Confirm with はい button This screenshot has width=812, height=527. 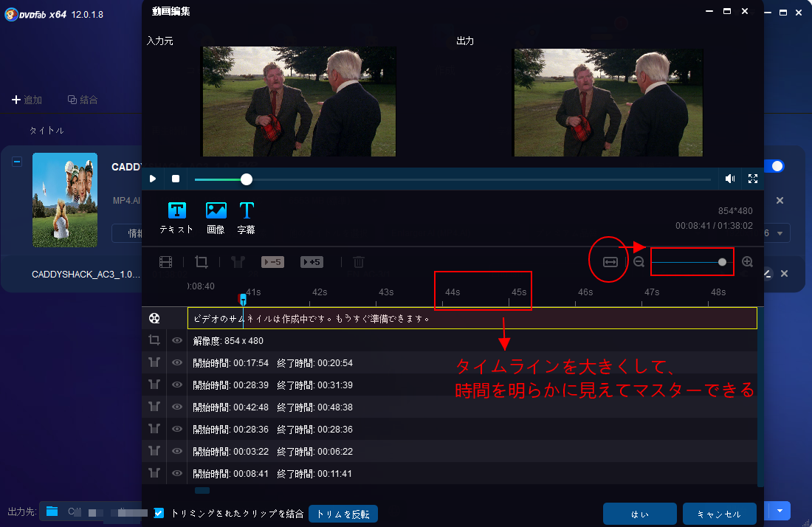639,514
